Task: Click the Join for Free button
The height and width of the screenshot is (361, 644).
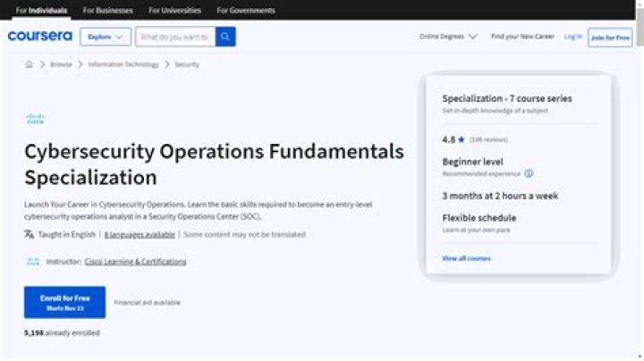Action: coord(610,38)
